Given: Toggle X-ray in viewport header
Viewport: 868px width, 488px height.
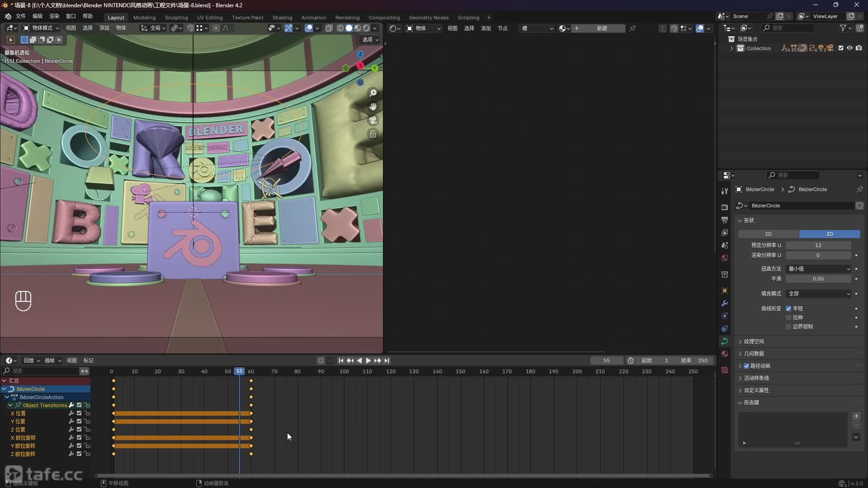Looking at the screenshot, I should coord(329,28).
